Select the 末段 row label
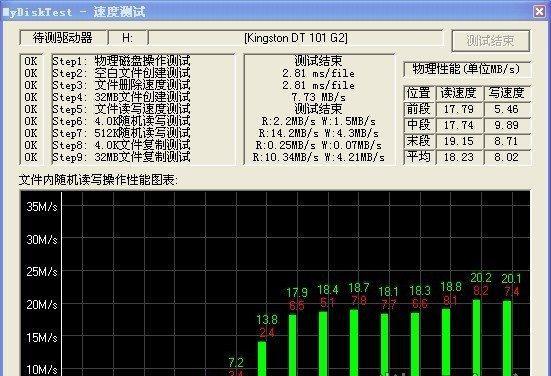This screenshot has height=376, width=551. (x=419, y=141)
